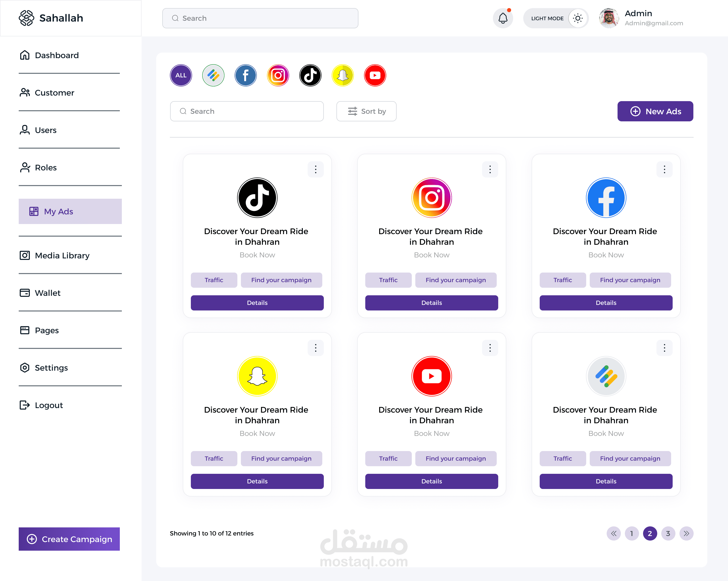Open the Sort by dropdown
728x581 pixels.
click(366, 111)
